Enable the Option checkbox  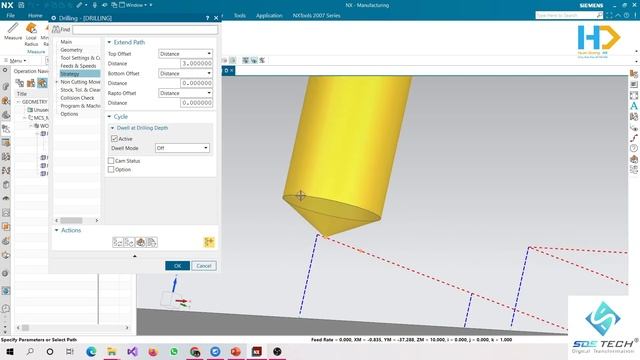pos(111,169)
